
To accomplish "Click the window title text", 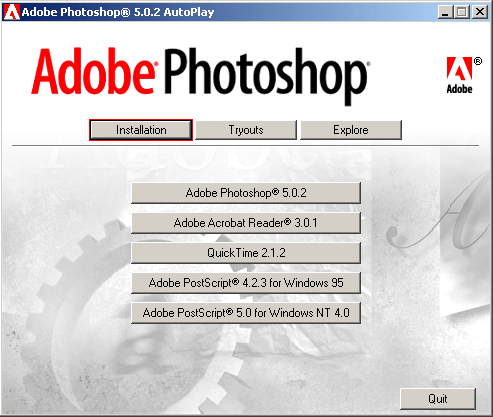I will pos(118,12).
